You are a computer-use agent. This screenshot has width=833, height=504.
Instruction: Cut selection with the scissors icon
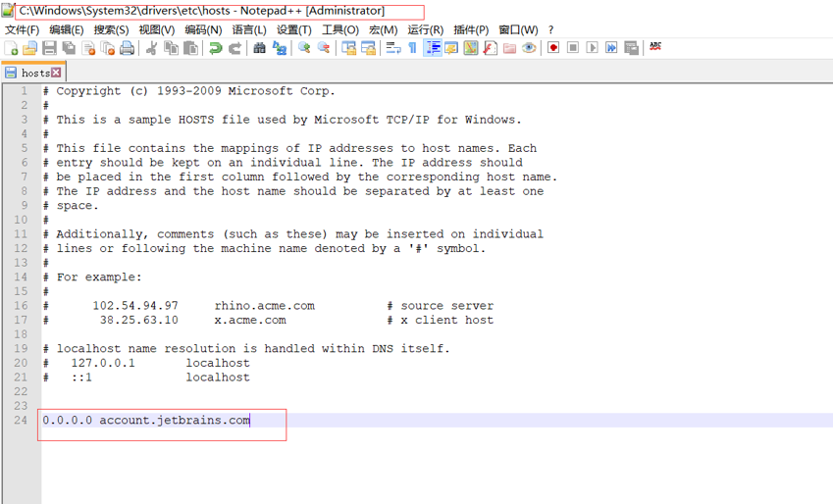pos(151,48)
